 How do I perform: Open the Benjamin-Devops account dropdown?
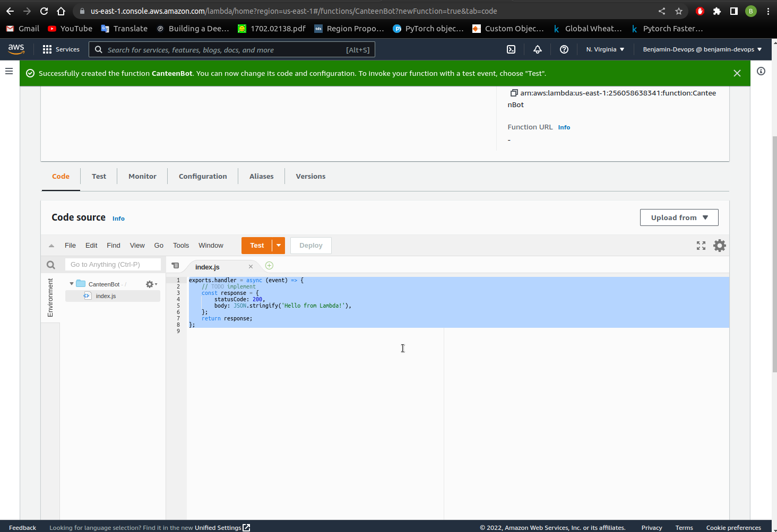click(x=702, y=49)
